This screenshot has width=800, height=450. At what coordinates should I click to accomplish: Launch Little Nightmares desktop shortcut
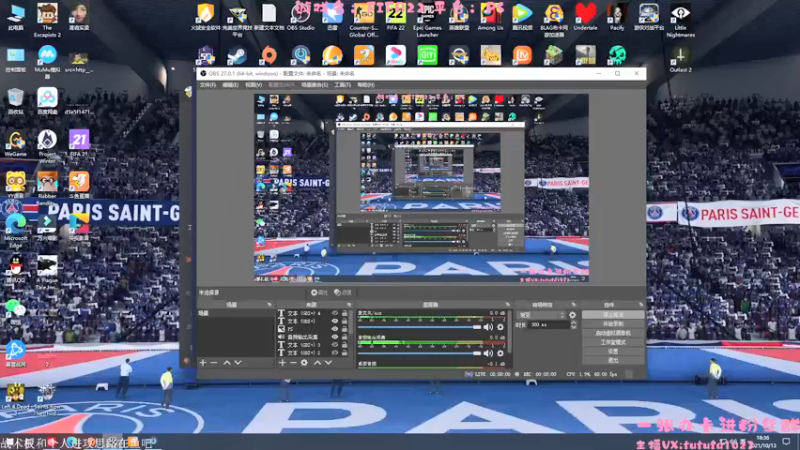[680, 20]
